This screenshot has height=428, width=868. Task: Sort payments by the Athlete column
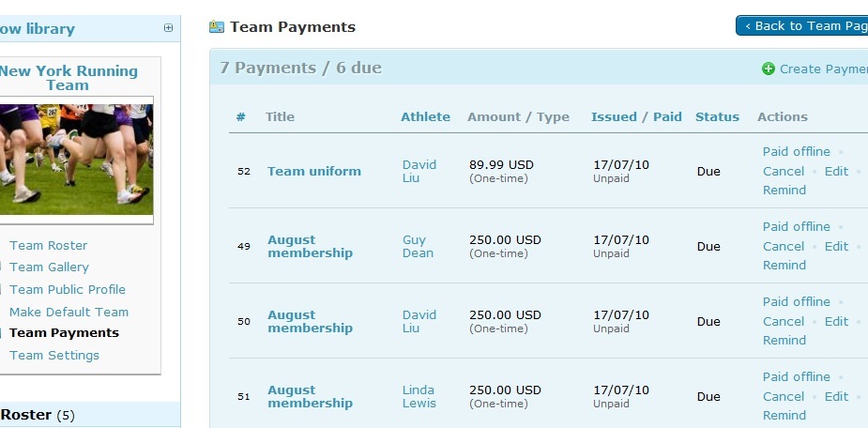[425, 117]
